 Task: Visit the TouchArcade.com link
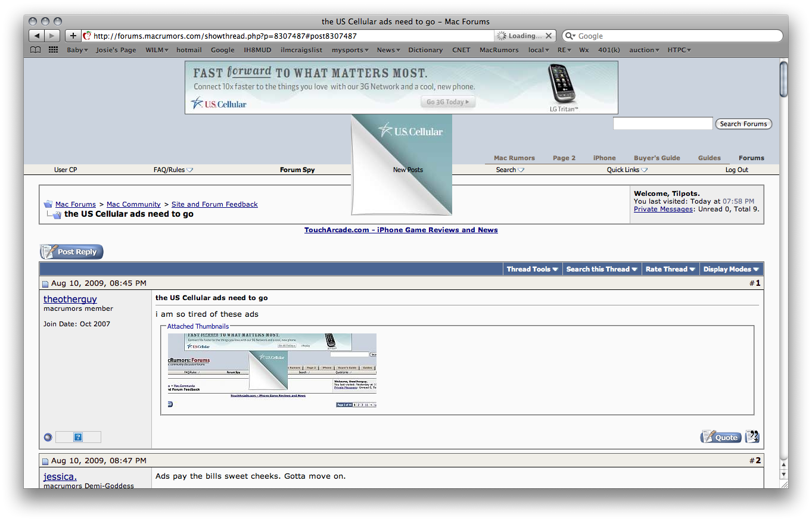click(401, 230)
